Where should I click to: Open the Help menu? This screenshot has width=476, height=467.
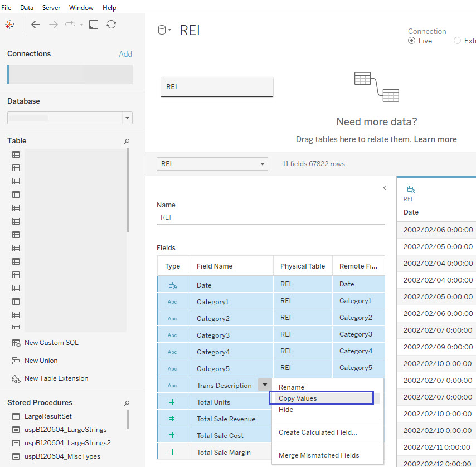[109, 8]
